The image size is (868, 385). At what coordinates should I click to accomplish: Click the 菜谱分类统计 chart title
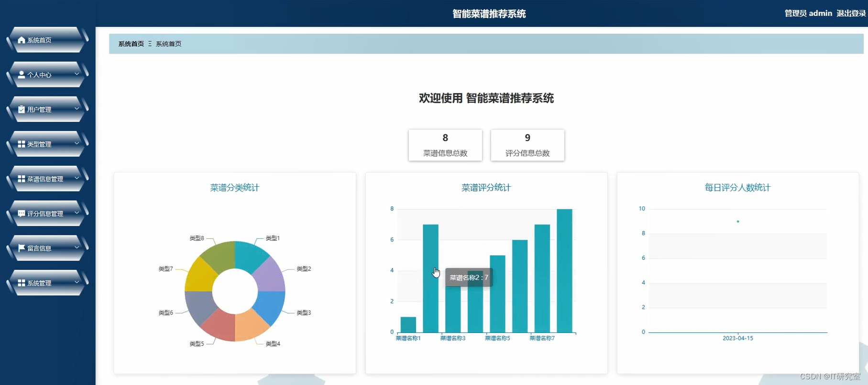(235, 188)
